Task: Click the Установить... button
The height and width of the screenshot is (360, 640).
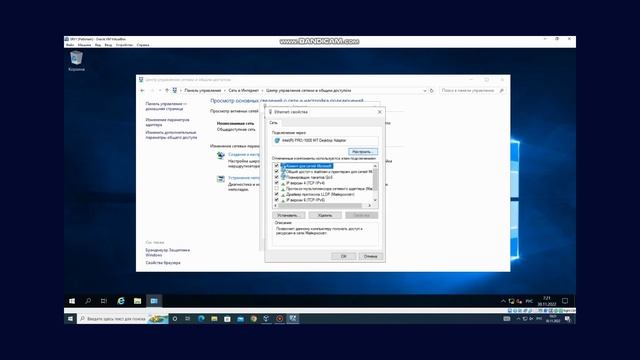Action: (288, 215)
